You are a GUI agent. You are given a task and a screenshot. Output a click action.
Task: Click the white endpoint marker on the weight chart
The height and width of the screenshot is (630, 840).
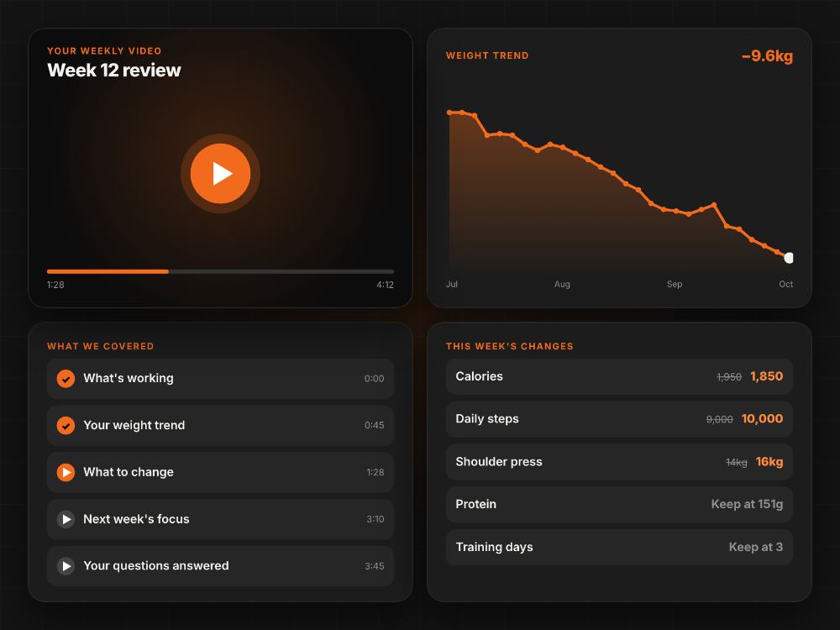(789, 258)
